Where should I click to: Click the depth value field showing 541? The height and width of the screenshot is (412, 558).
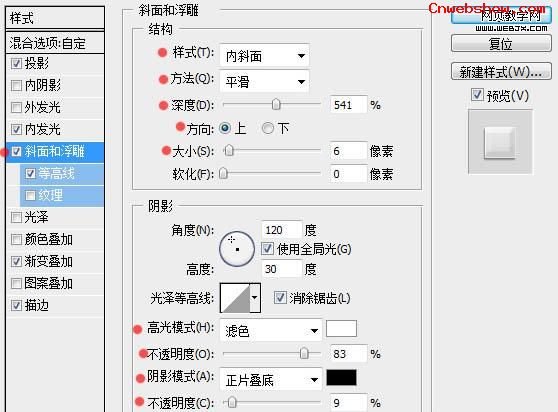click(x=348, y=105)
